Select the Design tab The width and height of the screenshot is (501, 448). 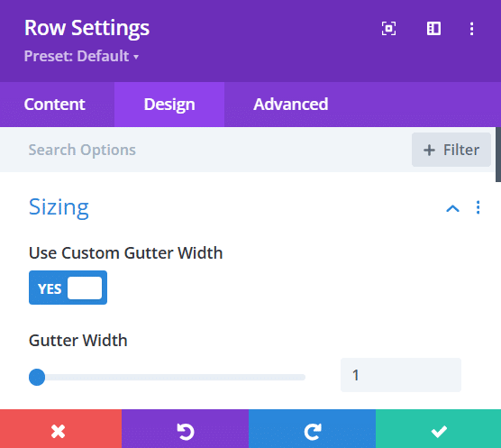pyautogui.click(x=169, y=105)
